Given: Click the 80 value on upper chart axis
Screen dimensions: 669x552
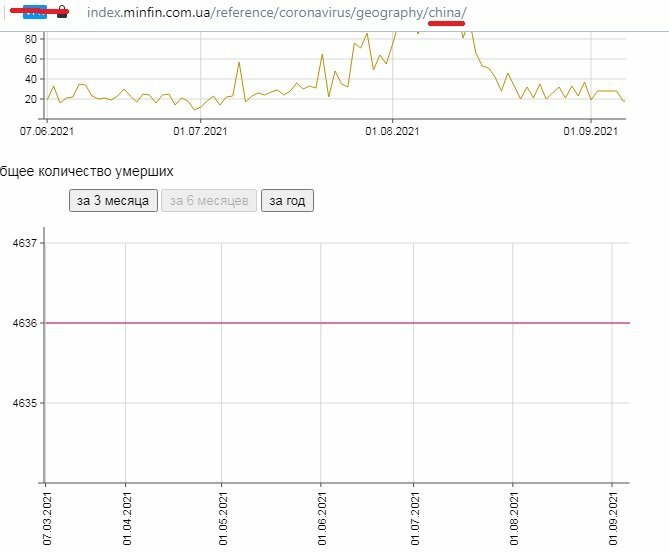Looking at the screenshot, I should click(31, 39).
